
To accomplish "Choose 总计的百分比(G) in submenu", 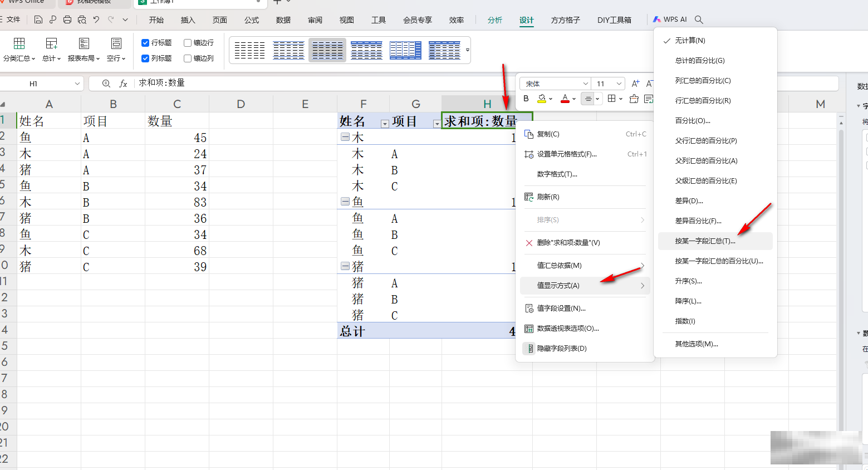I will coord(715,61).
